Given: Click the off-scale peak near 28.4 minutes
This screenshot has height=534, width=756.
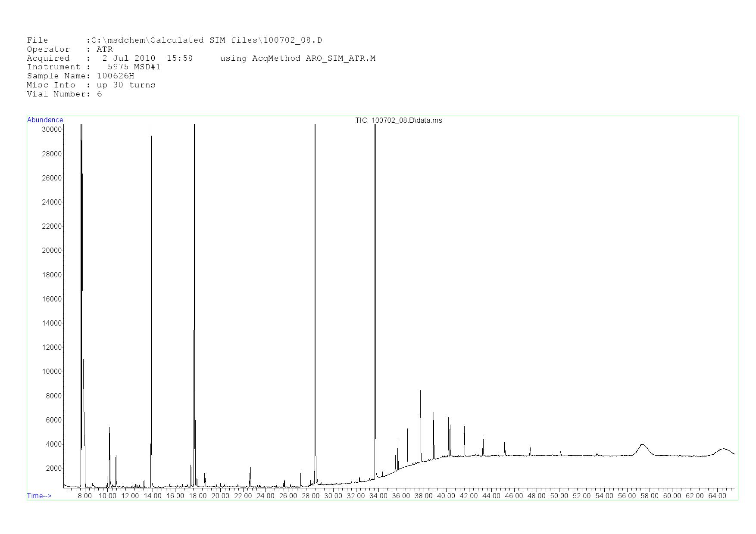Looking at the screenshot, I should (316, 258).
